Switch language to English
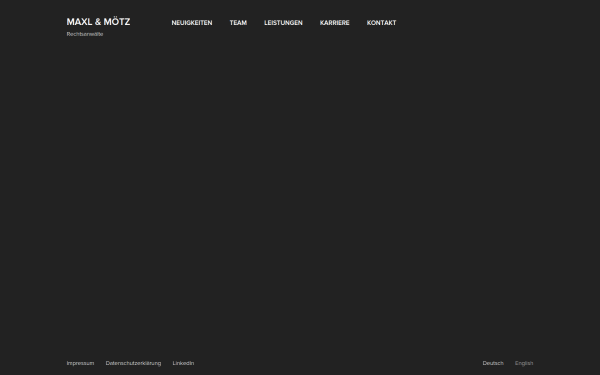Screen dimensions: 600x375 (524, 363)
